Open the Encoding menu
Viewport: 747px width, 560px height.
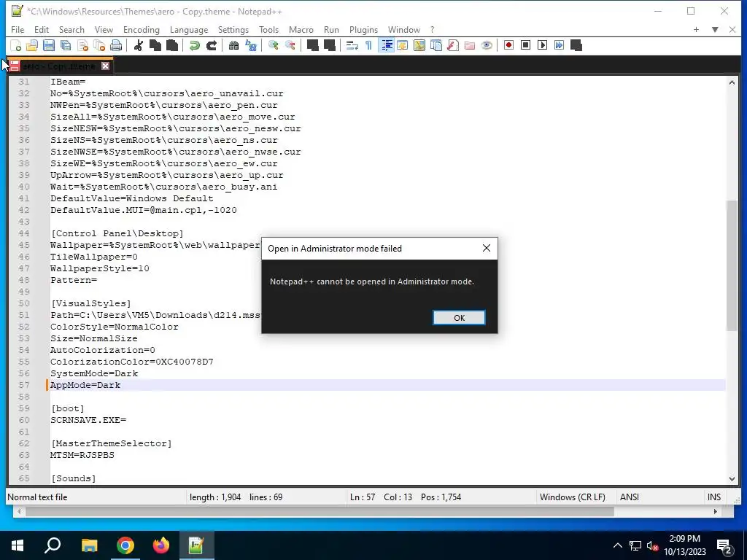point(141,29)
